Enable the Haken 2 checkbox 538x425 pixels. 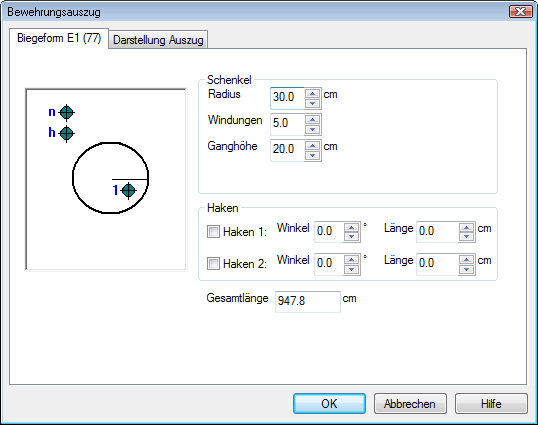click(213, 264)
